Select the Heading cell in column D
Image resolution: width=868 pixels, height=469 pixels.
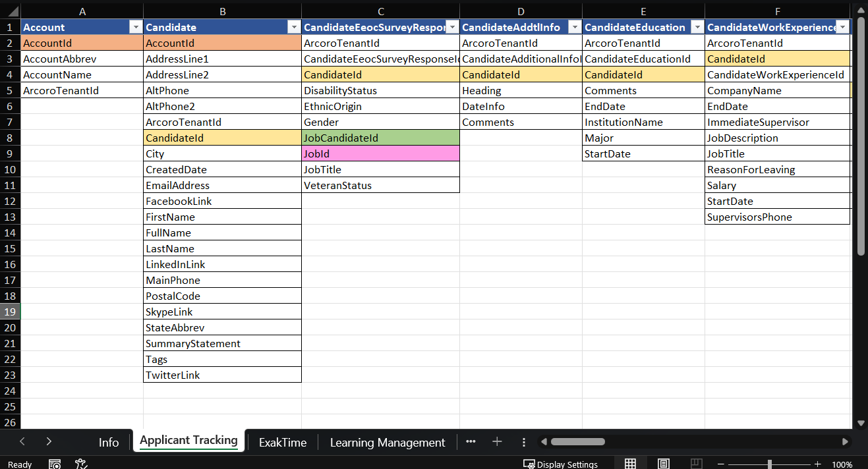pos(521,90)
